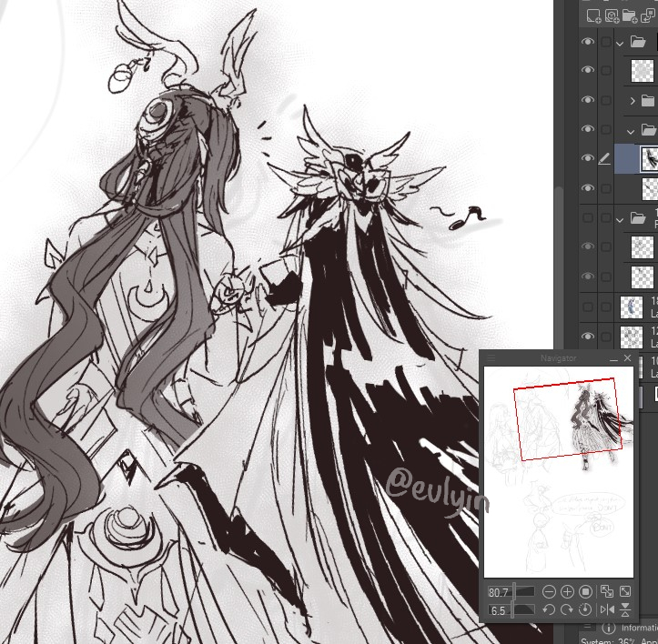Rotate canvas left in the Navigator
This screenshot has height=644, width=658.
click(x=549, y=609)
